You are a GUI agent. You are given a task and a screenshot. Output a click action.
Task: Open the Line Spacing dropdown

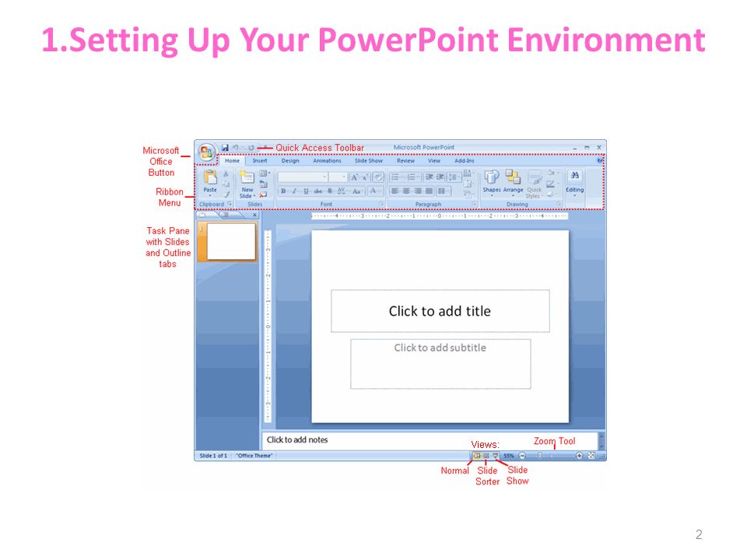(x=454, y=177)
